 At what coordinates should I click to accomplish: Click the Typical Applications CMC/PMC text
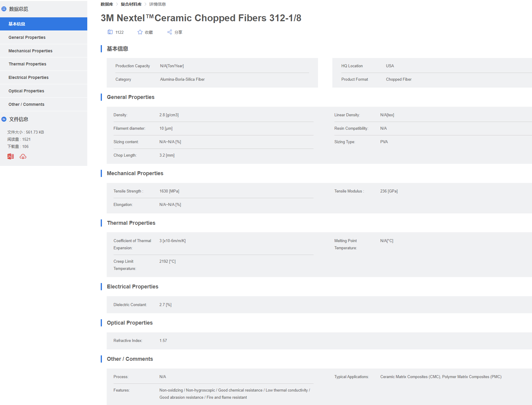(441, 377)
